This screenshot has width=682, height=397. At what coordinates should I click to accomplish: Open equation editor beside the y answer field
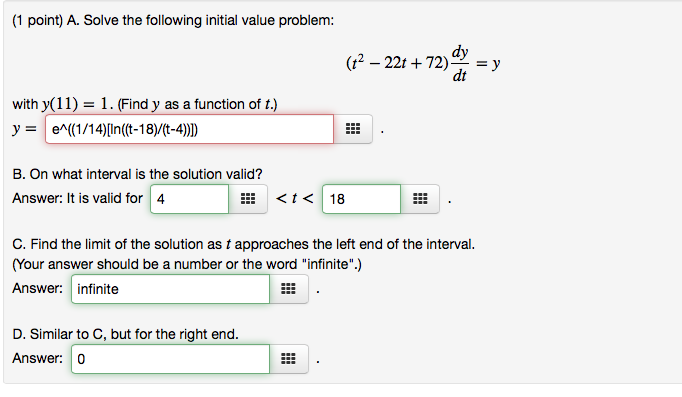tap(353, 129)
